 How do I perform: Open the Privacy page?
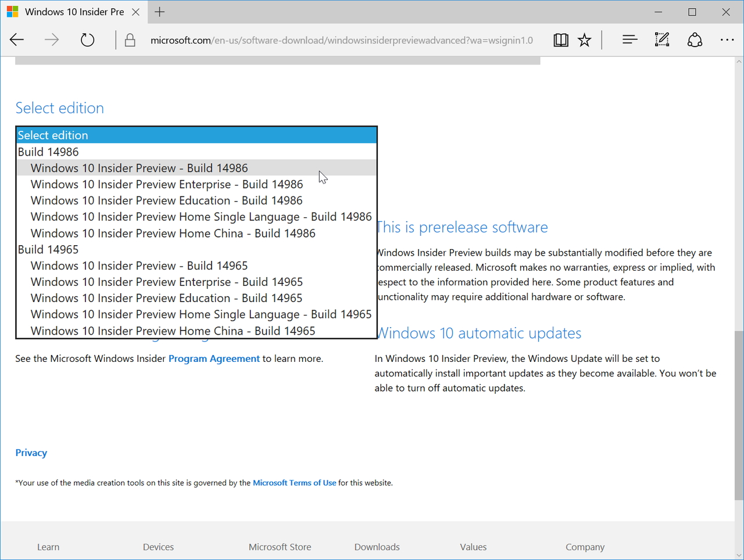pos(31,453)
